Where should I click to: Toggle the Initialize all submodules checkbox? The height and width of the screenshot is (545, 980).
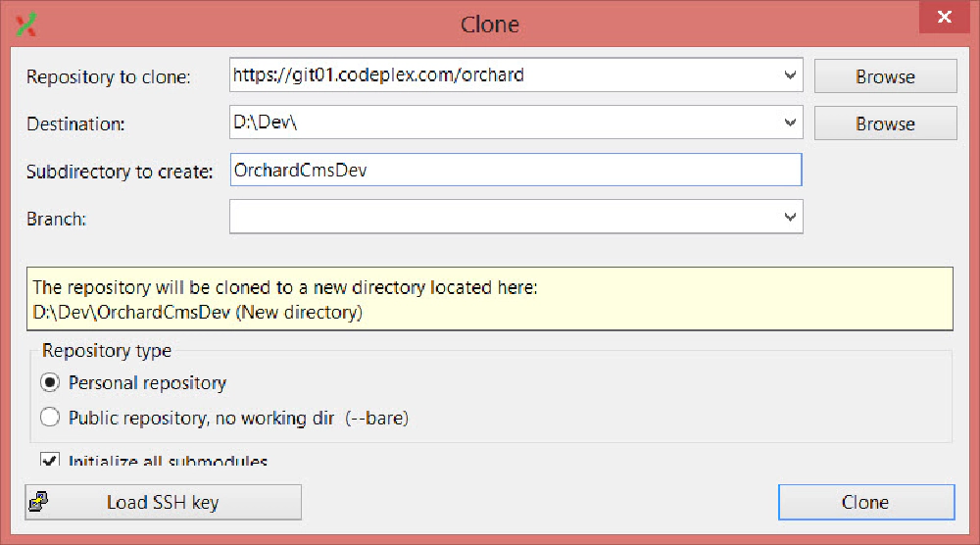[x=49, y=461]
